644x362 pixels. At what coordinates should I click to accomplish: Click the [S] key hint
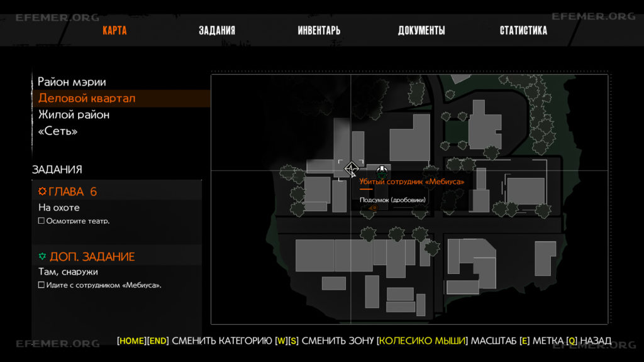(293, 341)
